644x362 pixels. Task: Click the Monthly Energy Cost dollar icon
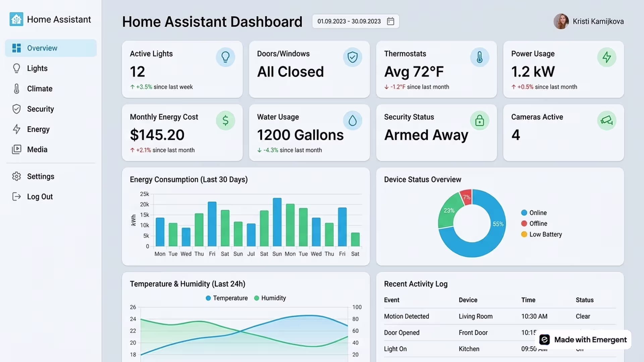pos(225,121)
